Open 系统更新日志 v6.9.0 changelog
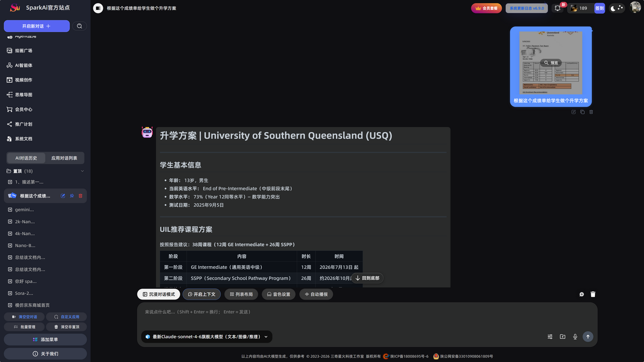644x362 pixels. point(527,8)
